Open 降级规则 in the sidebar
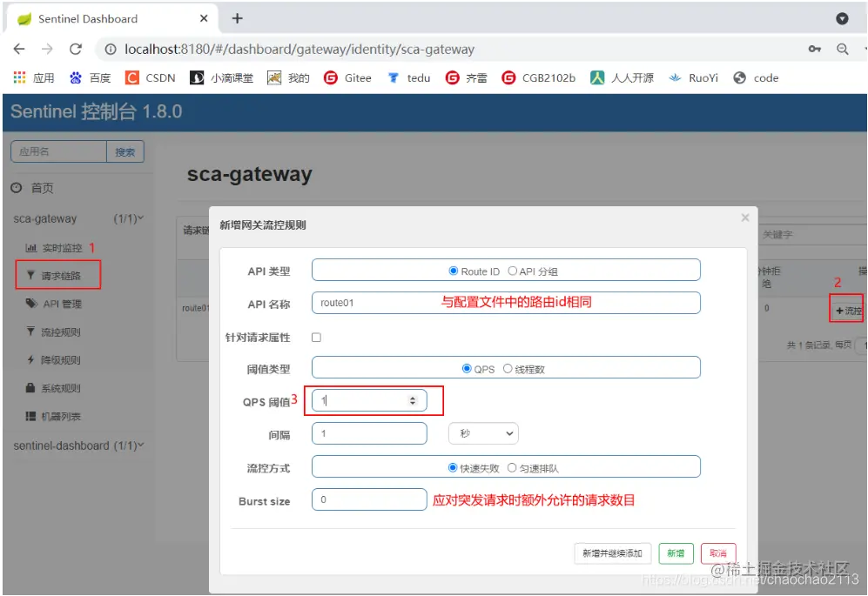 coord(54,360)
